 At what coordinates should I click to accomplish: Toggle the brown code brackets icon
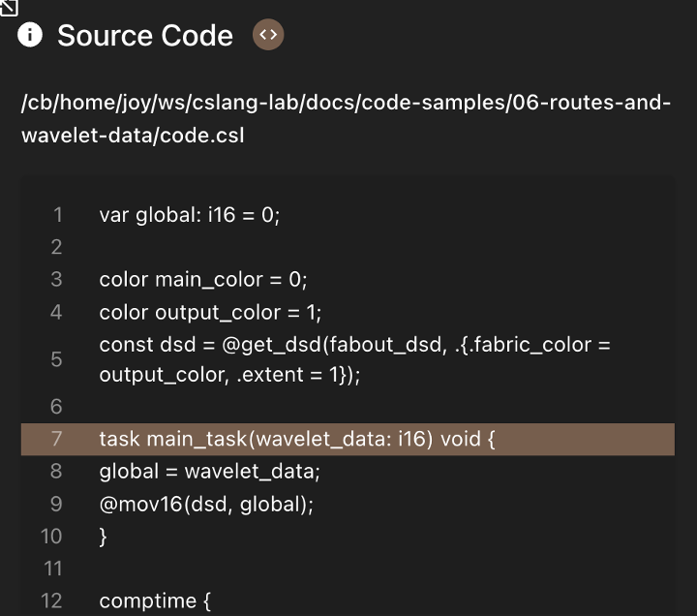coord(268,35)
